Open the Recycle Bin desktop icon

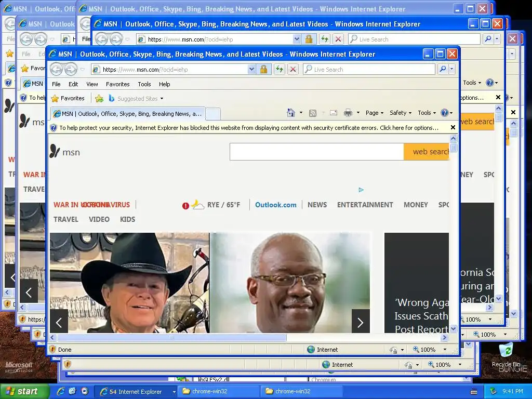[x=506, y=354]
